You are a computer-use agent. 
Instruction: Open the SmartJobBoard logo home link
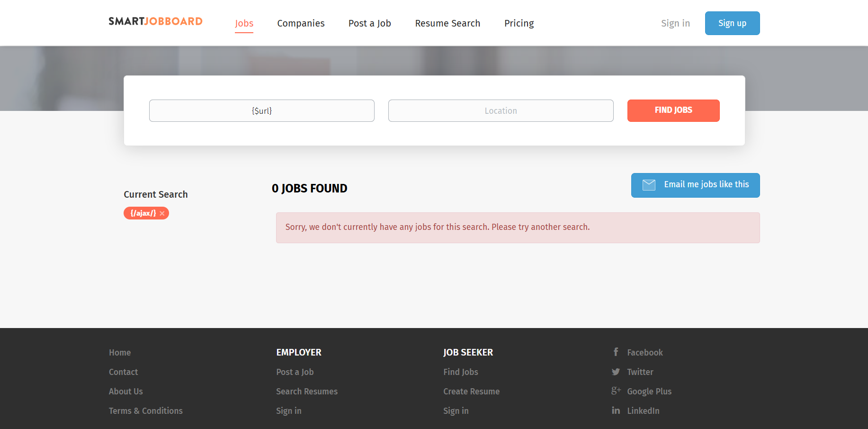pos(155,21)
